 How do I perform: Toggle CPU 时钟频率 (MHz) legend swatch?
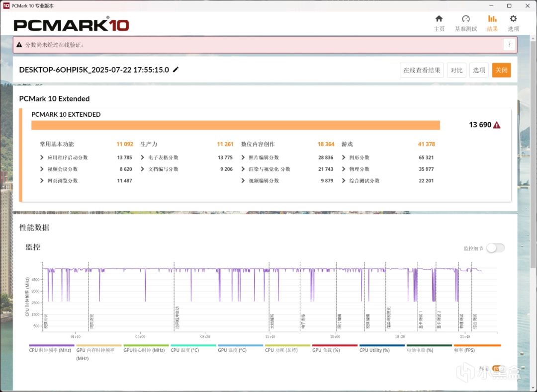52,345
